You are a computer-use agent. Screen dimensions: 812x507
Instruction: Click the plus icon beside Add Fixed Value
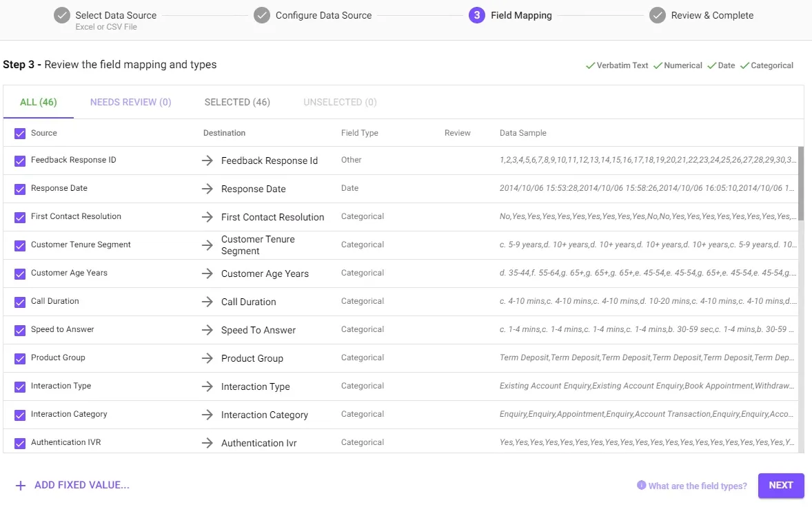click(20, 486)
